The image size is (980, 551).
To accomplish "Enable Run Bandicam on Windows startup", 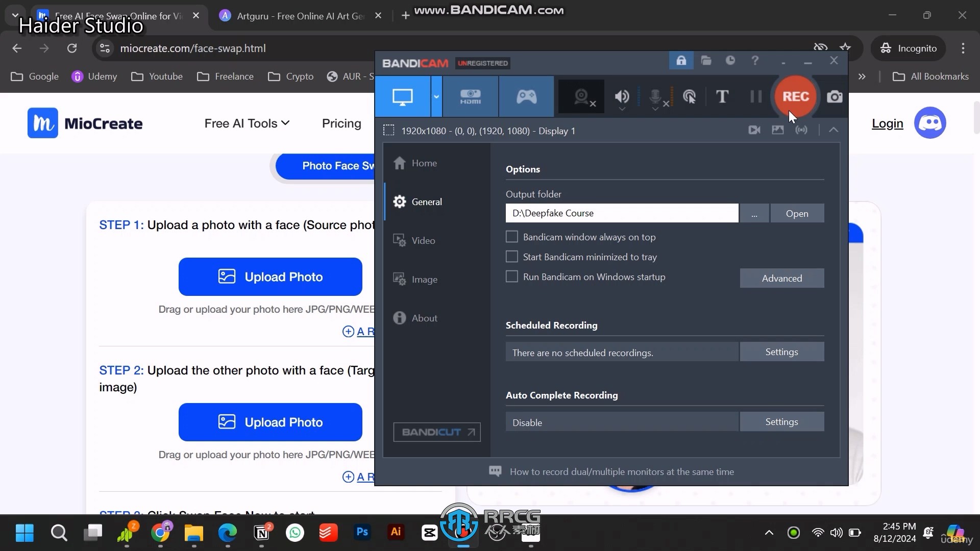I will click(x=511, y=277).
